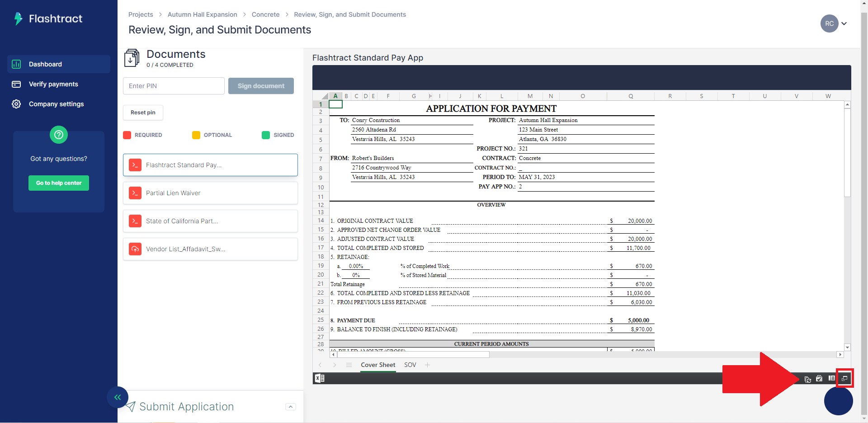
Task: Select column Q header
Action: click(x=630, y=96)
